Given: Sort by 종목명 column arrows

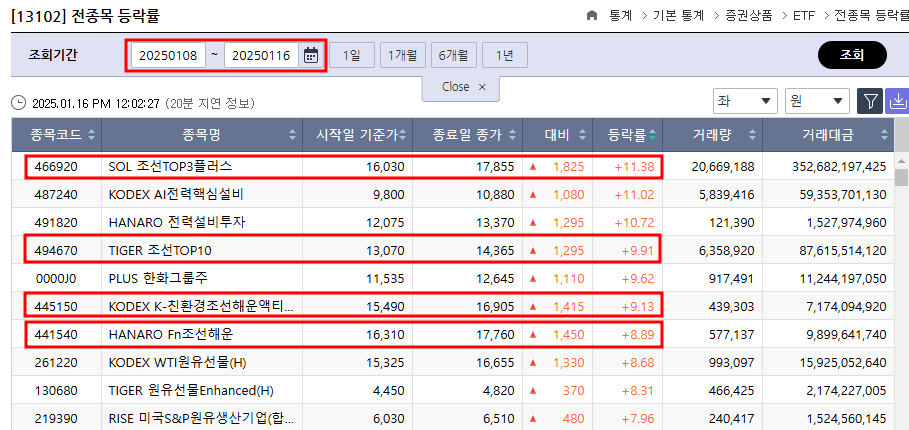Looking at the screenshot, I should (292, 135).
